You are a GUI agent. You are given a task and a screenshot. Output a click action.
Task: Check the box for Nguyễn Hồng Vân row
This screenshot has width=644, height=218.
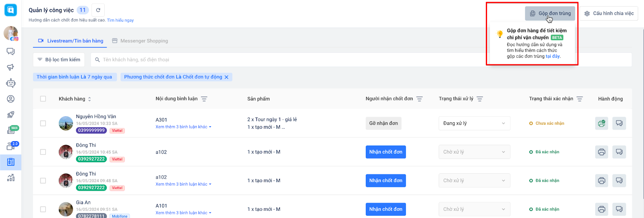pyautogui.click(x=43, y=123)
